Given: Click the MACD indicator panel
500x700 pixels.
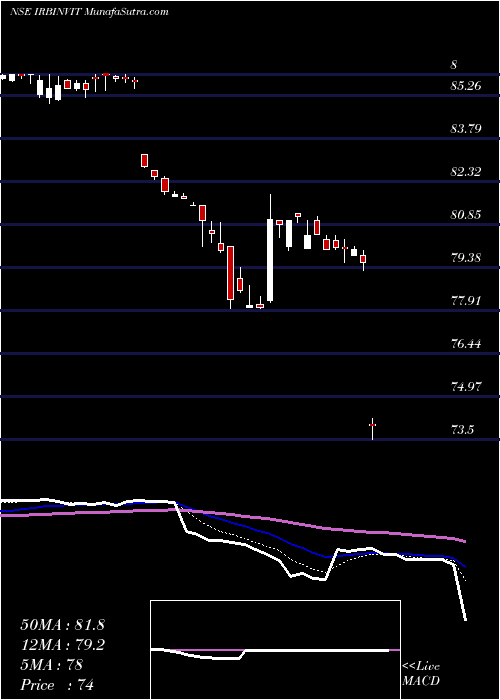Looking at the screenshot, I should [x=275, y=650].
